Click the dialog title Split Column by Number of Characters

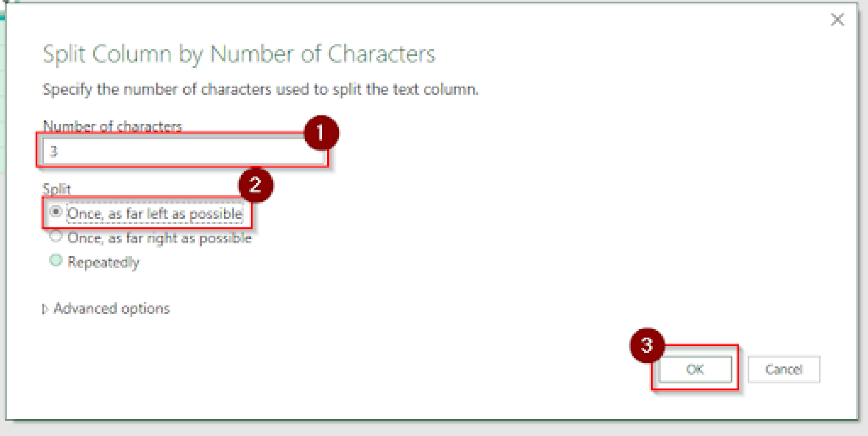pyautogui.click(x=238, y=54)
